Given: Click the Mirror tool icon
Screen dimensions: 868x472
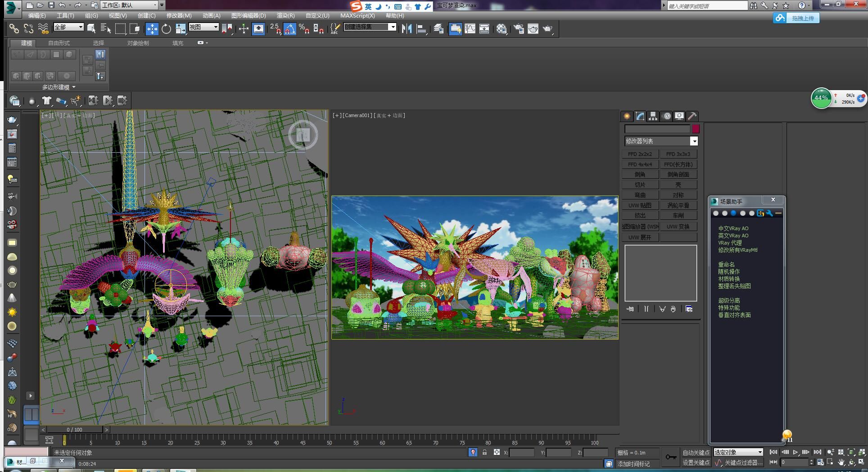Looking at the screenshot, I should tap(407, 29).
